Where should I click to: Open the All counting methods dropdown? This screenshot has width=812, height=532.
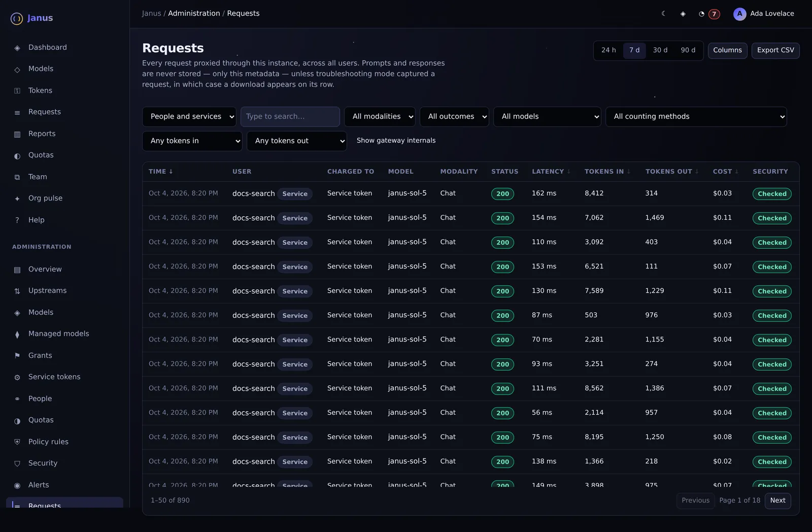(696, 117)
